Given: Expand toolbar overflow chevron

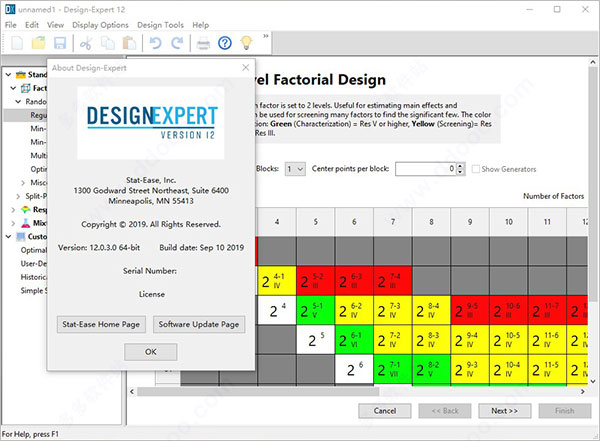Looking at the screenshot, I should point(266,36).
